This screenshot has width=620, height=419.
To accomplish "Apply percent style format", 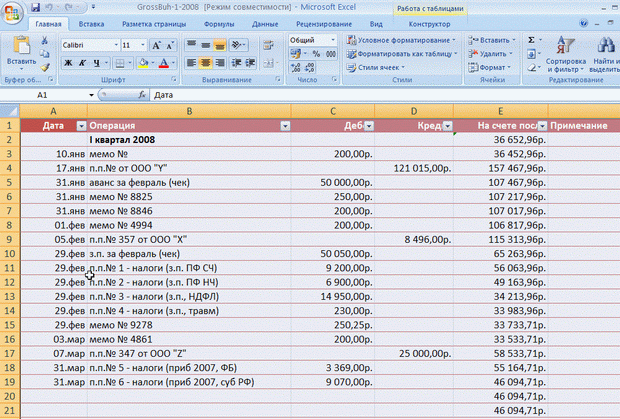I will click(x=316, y=53).
